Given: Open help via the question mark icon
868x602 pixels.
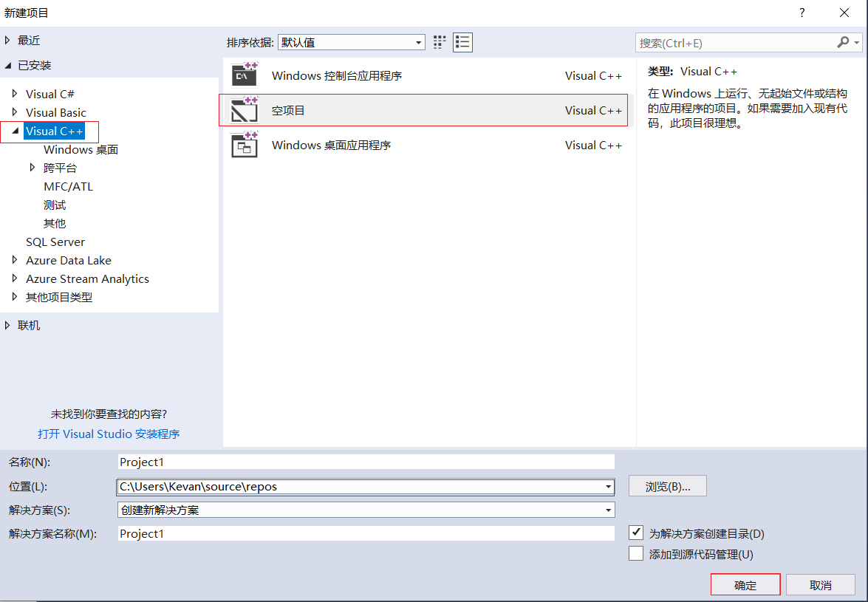Looking at the screenshot, I should tap(802, 13).
